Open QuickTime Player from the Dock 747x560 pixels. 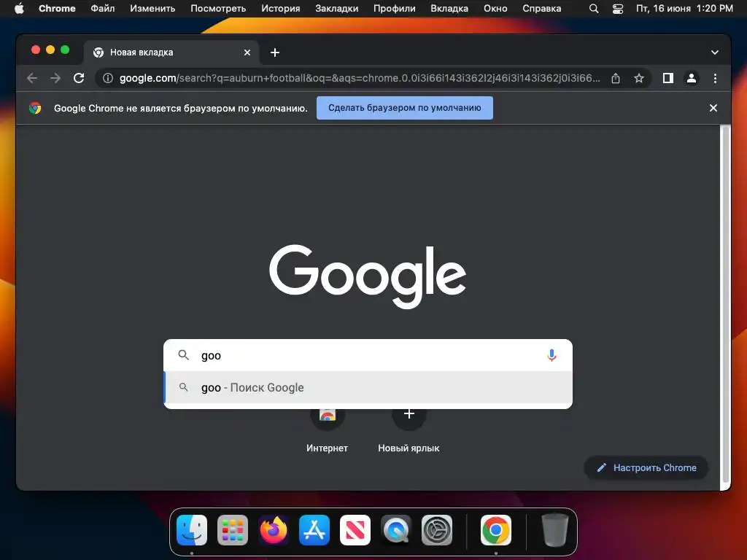point(396,530)
